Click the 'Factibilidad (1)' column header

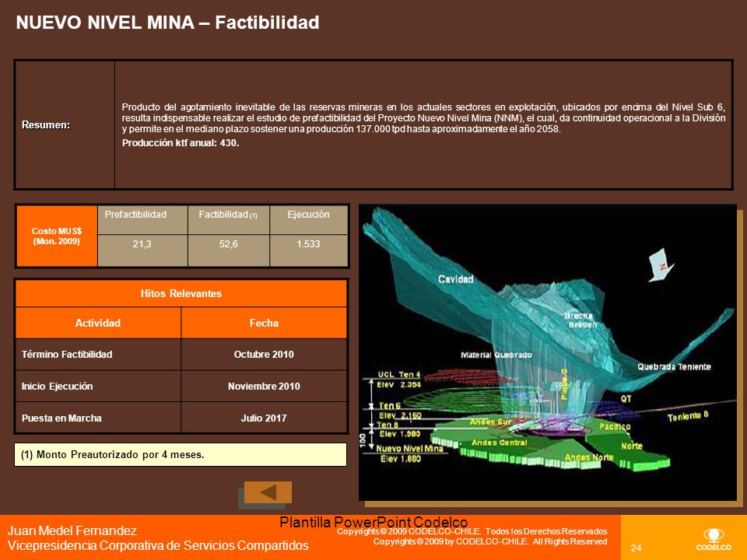pos(229,219)
